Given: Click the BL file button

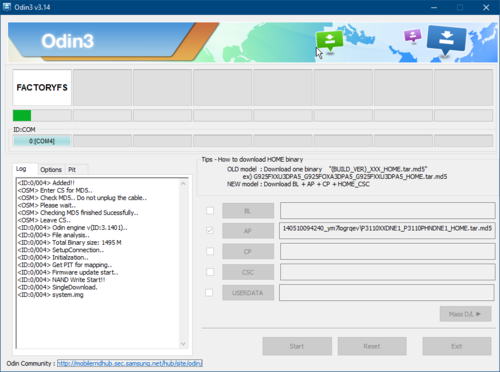Looking at the screenshot, I should coord(248,211).
